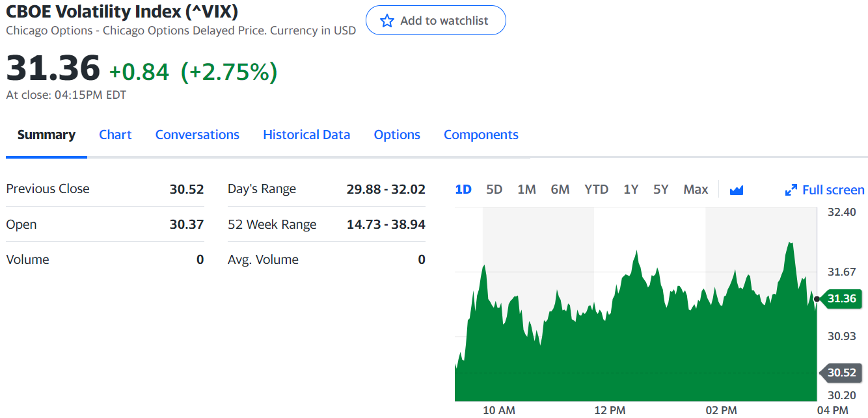Click the 52 Week Range label
The image size is (868, 418).
272,224
